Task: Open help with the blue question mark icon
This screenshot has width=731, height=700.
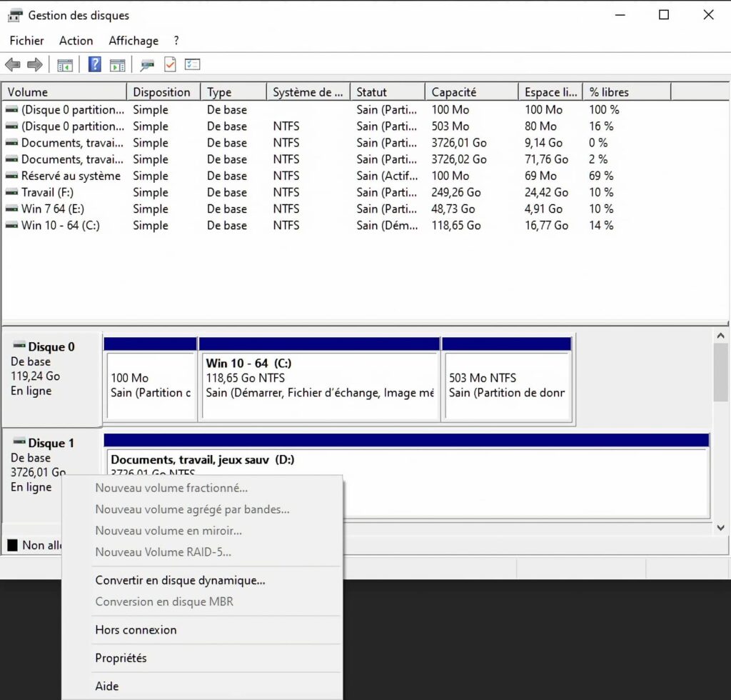Action: pyautogui.click(x=96, y=64)
